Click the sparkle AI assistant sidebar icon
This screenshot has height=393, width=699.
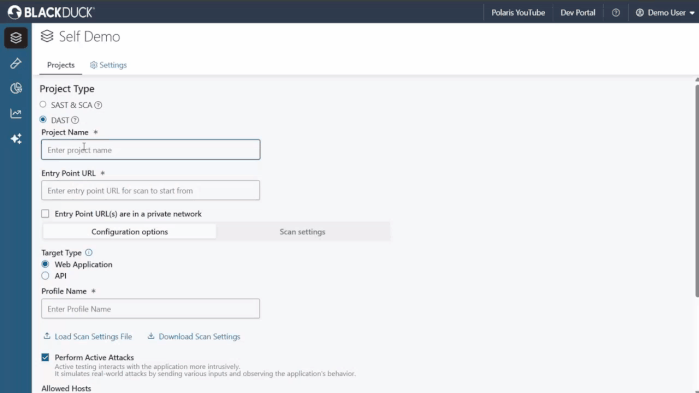pyautogui.click(x=16, y=139)
